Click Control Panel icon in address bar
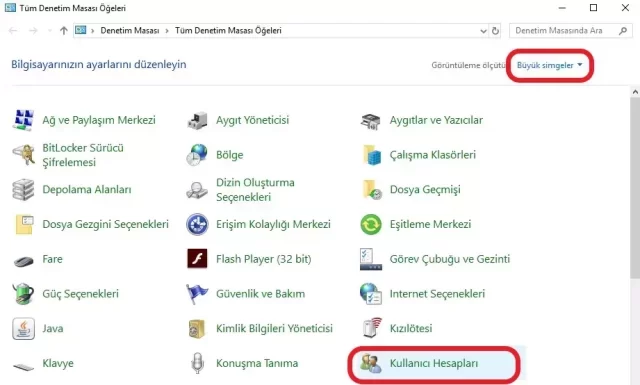 (81, 30)
